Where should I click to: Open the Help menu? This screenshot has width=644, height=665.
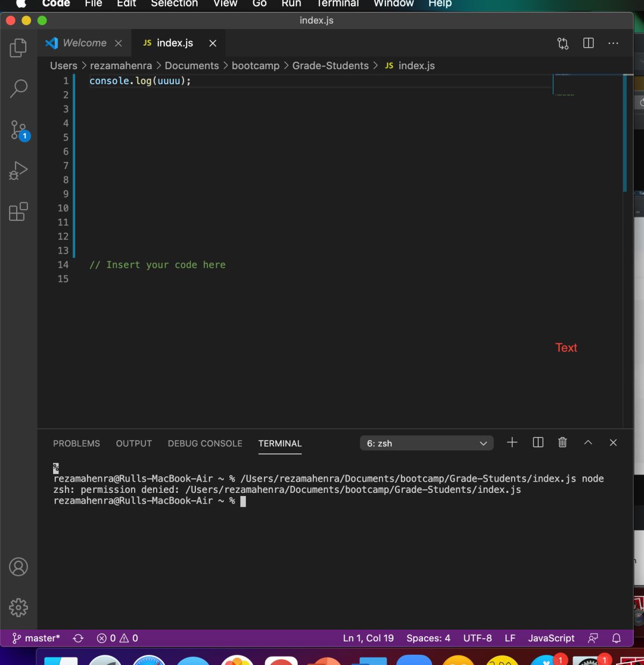(x=440, y=3)
